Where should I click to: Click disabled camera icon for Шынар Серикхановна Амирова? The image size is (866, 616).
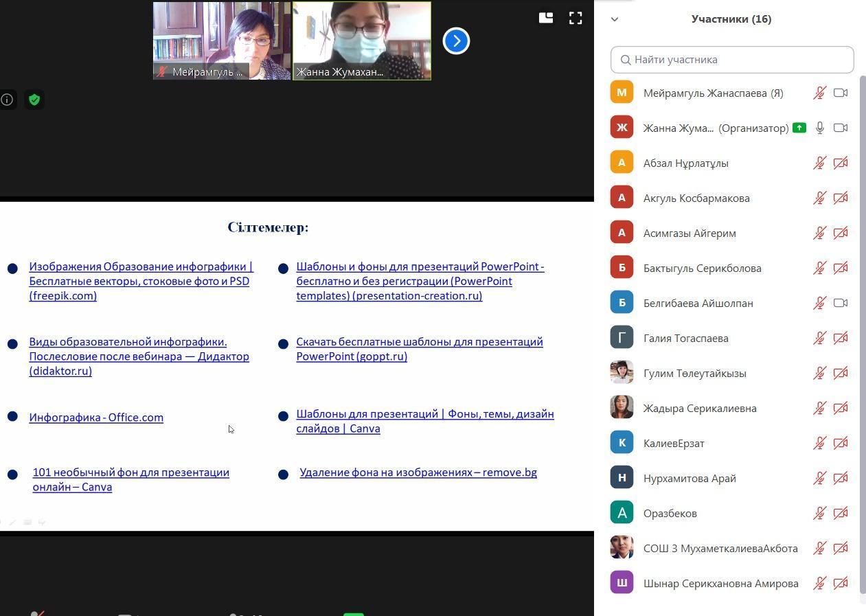pos(841,583)
